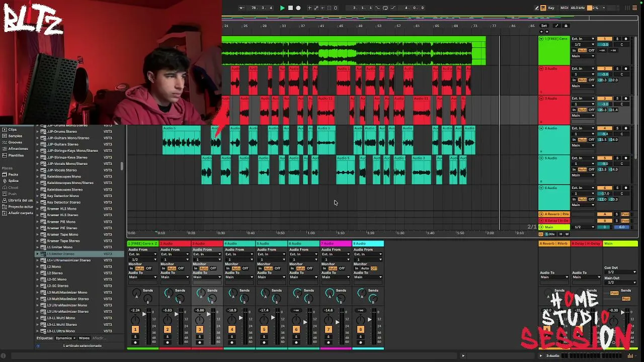Screen dimensions: 644x362
Task: Enable the Key mapping mode button
Action: tap(551, 8)
